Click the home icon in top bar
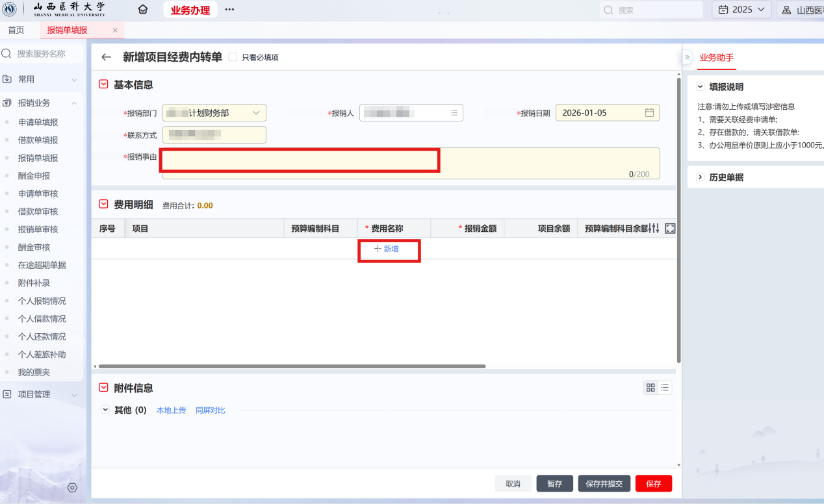This screenshot has height=504, width=824. point(143,10)
